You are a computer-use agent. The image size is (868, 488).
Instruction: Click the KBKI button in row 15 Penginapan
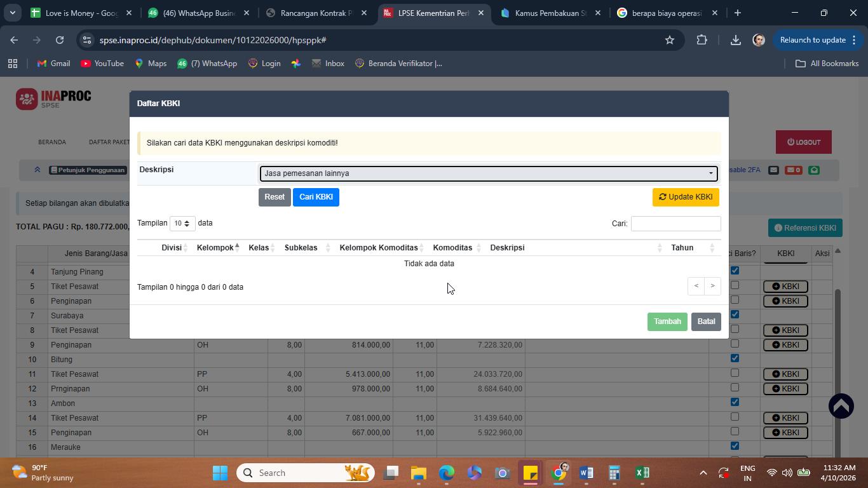(x=785, y=433)
